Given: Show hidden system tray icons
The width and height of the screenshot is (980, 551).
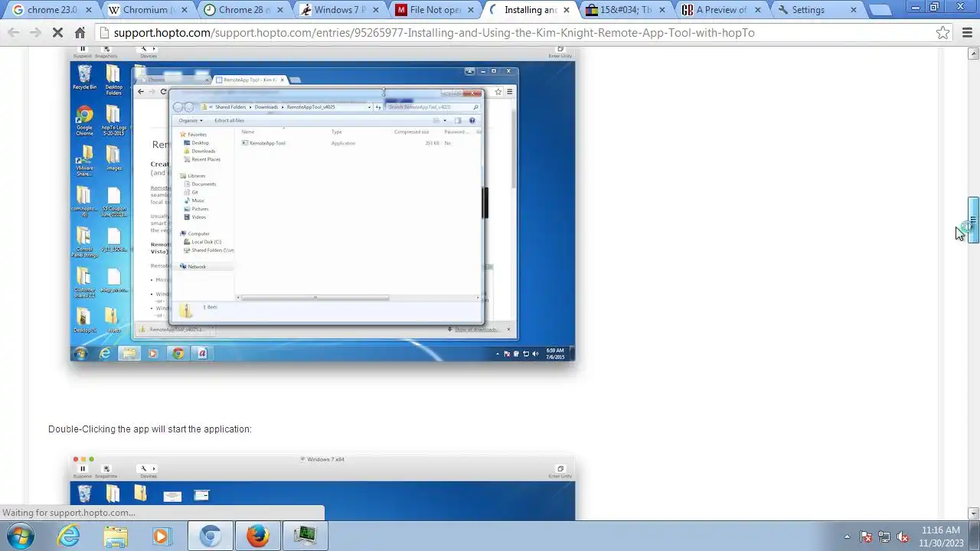Looking at the screenshot, I should (847, 536).
